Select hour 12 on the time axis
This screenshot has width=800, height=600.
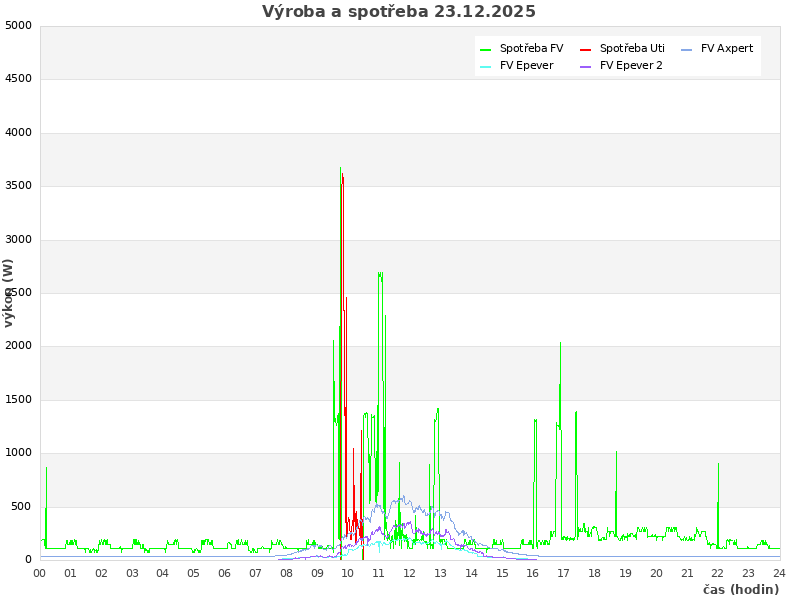(410, 573)
